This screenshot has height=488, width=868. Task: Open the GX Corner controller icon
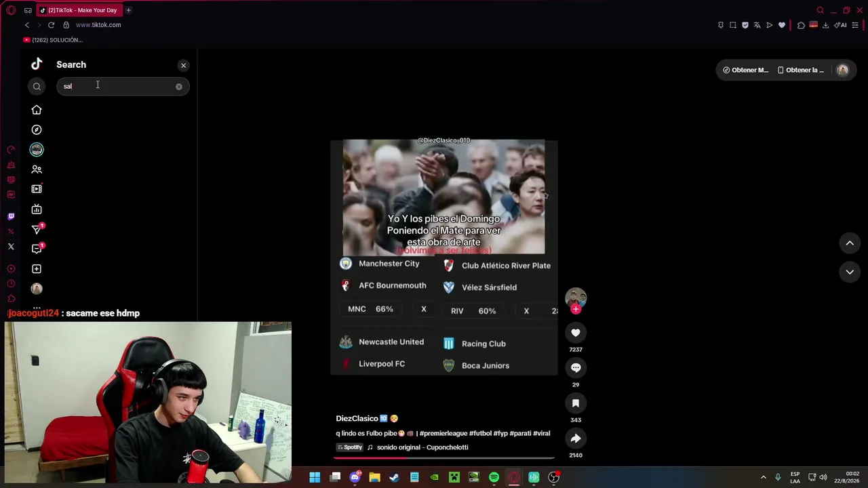click(28, 10)
